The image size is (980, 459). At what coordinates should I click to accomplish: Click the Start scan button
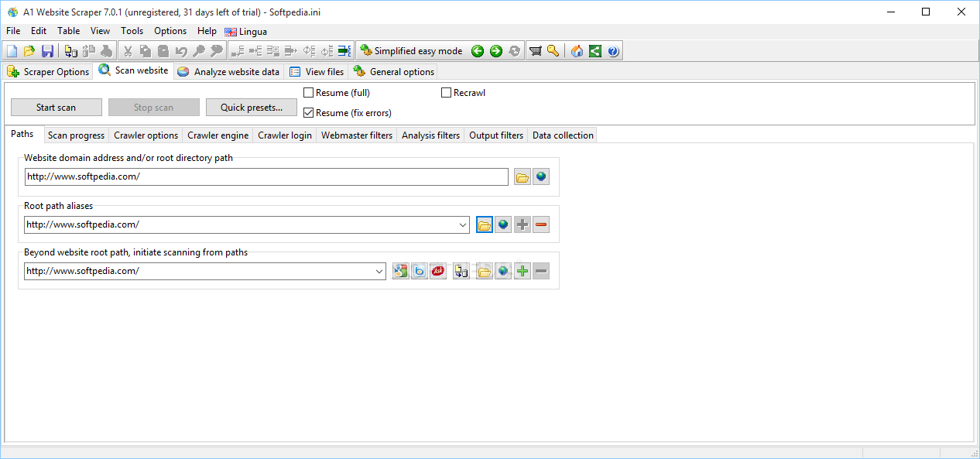coord(57,108)
